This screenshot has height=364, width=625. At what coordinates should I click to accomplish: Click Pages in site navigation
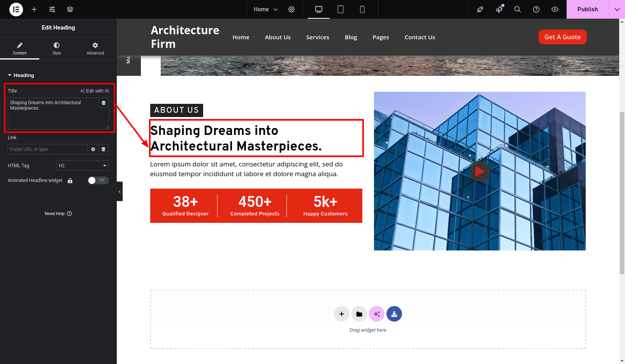point(381,37)
